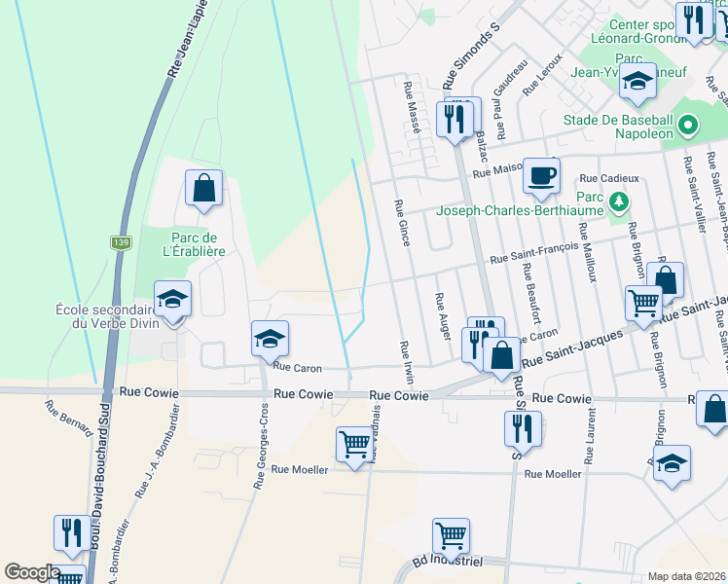This screenshot has width=728, height=584.
Task: Click the Rue Saint-Vallier street label
Action: pos(695,195)
